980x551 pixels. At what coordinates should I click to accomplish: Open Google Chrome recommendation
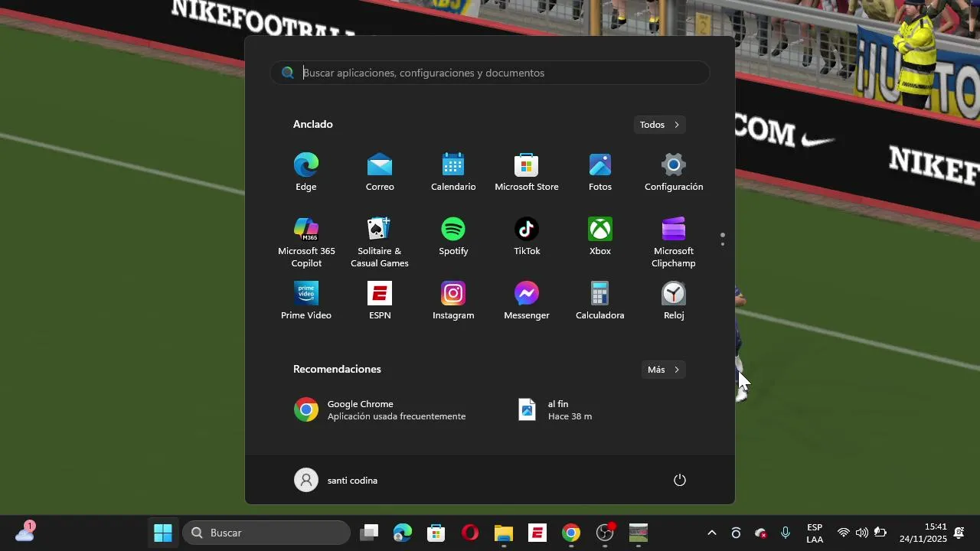381,410
